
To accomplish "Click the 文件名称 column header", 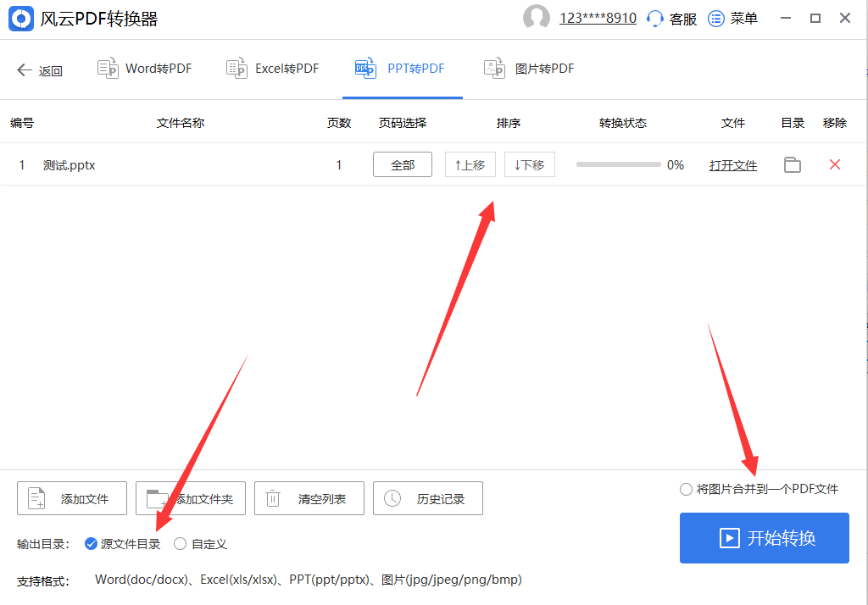I will pyautogui.click(x=181, y=123).
